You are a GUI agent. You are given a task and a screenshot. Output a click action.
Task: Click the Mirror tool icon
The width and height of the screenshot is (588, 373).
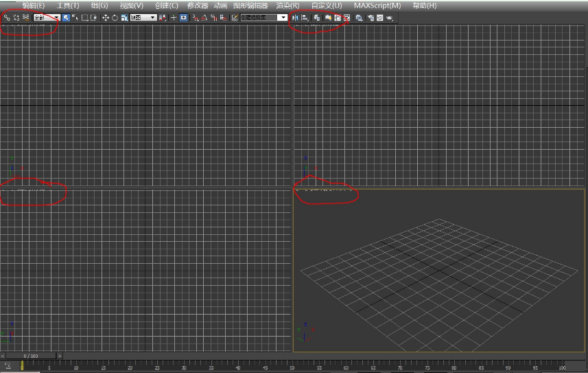[296, 18]
